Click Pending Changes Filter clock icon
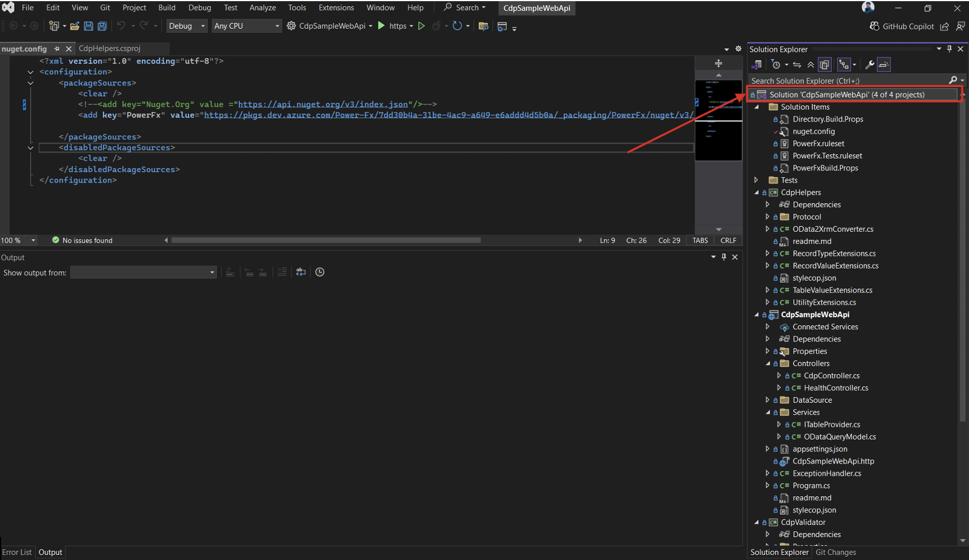 [776, 65]
